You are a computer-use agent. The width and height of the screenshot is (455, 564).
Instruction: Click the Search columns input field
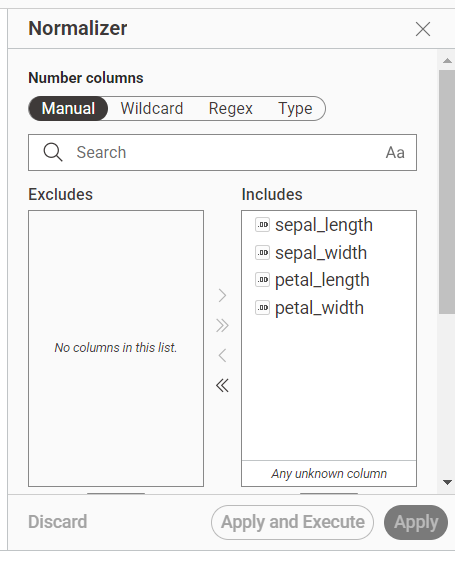coord(222,153)
